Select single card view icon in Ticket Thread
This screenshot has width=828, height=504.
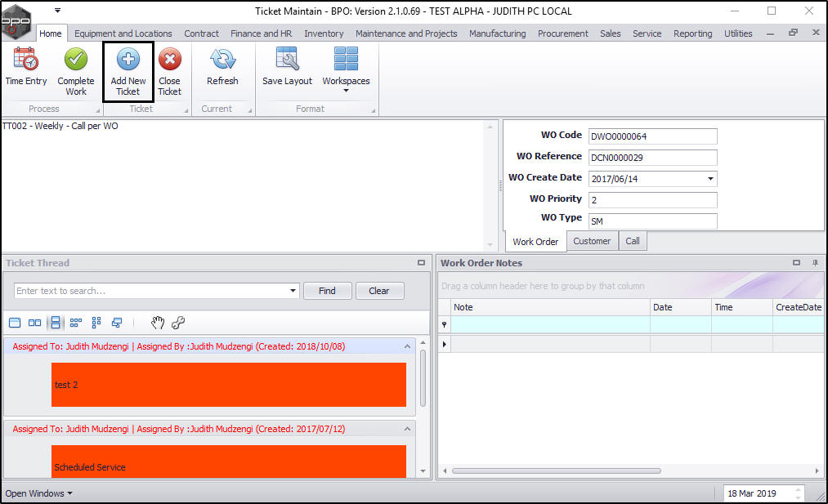pos(15,323)
